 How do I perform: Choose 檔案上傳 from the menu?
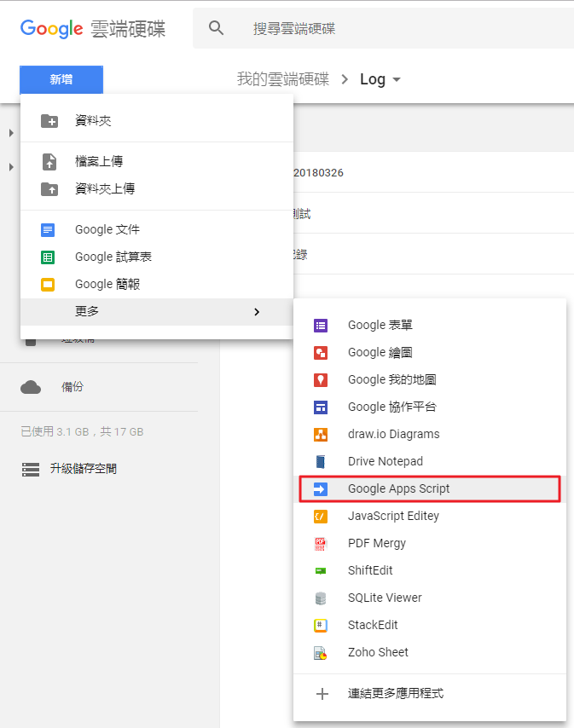tap(157, 162)
